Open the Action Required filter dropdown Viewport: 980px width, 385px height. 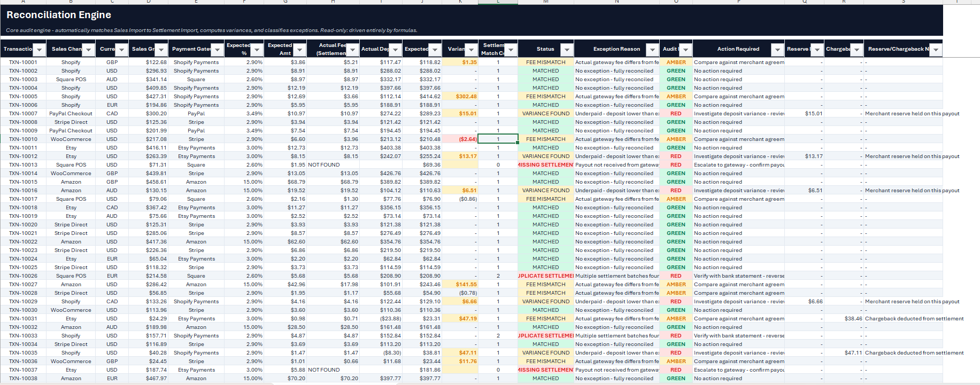pyautogui.click(x=777, y=50)
